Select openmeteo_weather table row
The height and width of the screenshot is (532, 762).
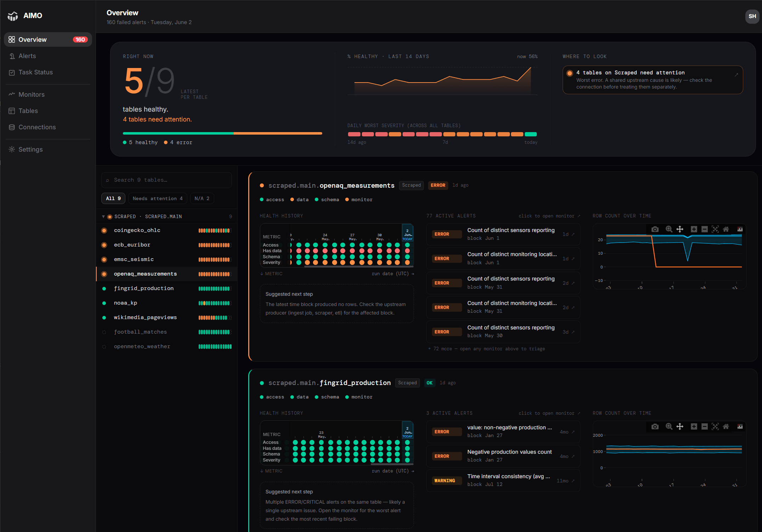(167, 347)
